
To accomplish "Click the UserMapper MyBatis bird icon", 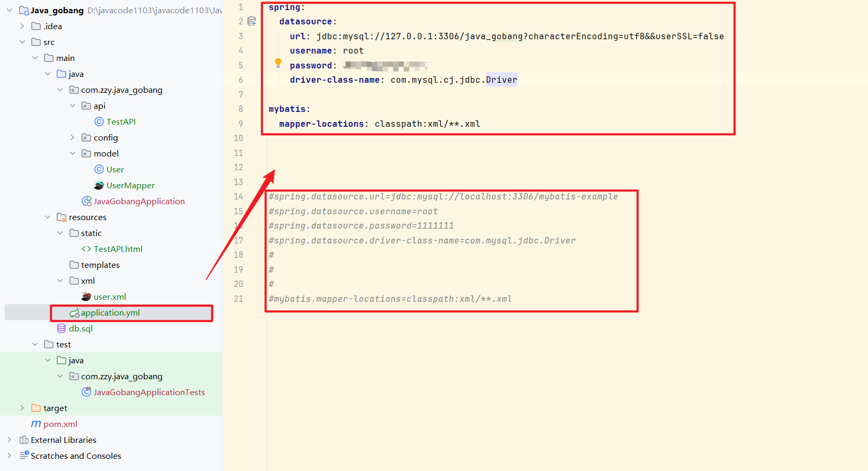I will click(99, 185).
